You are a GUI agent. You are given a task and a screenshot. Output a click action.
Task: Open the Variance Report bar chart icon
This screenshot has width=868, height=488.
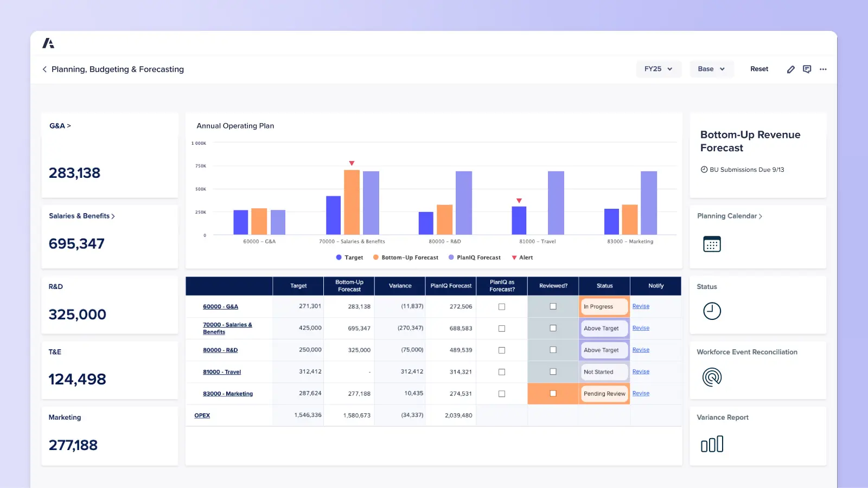click(711, 444)
